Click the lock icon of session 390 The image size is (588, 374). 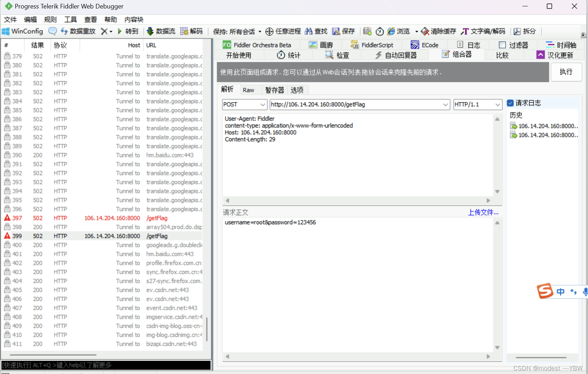click(x=7, y=155)
